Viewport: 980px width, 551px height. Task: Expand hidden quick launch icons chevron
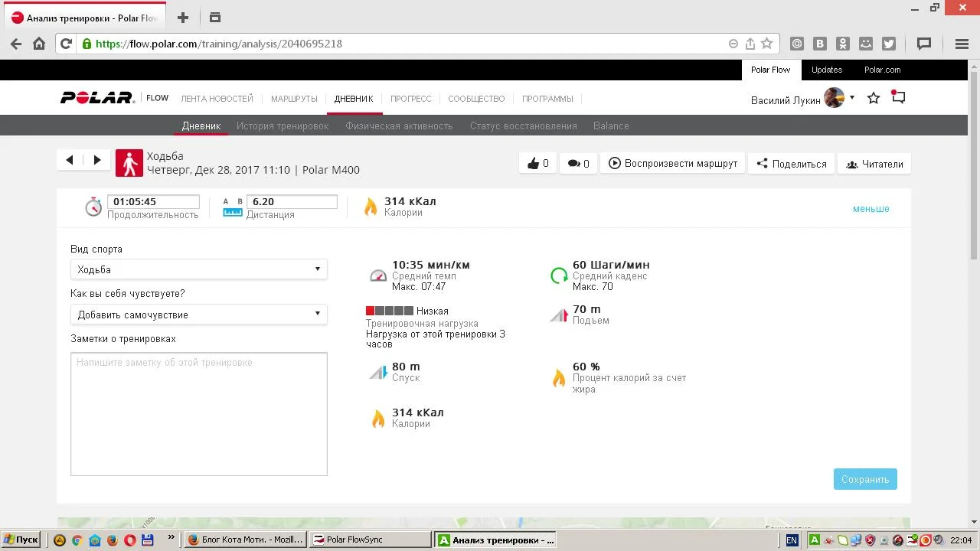tap(171, 538)
